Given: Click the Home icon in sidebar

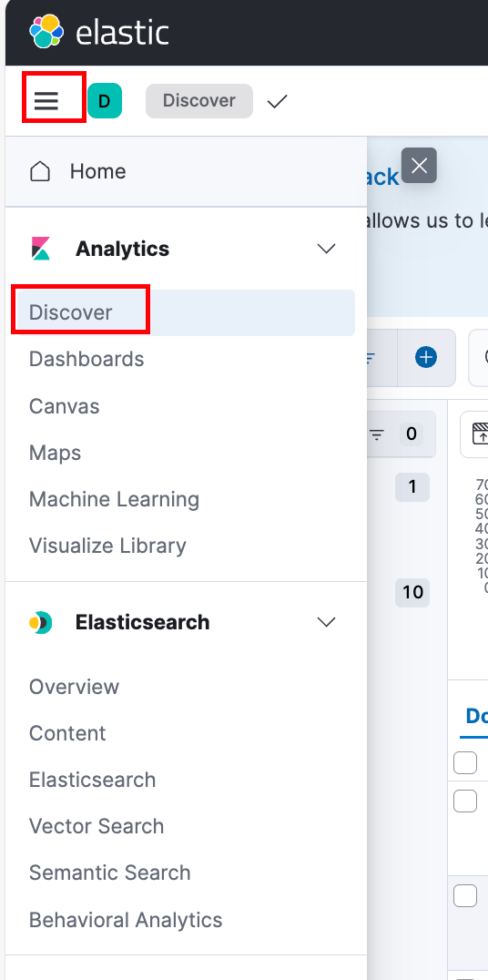Looking at the screenshot, I should pyautogui.click(x=40, y=171).
